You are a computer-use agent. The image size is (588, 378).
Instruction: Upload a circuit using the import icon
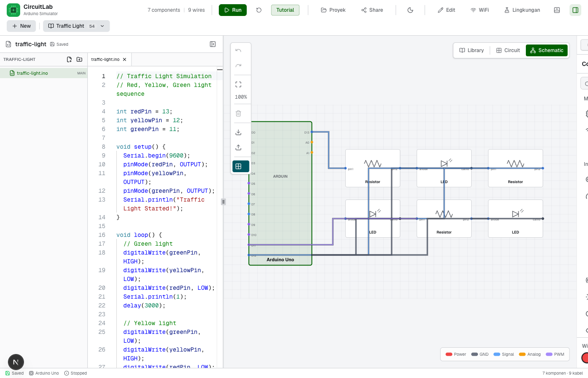(239, 147)
